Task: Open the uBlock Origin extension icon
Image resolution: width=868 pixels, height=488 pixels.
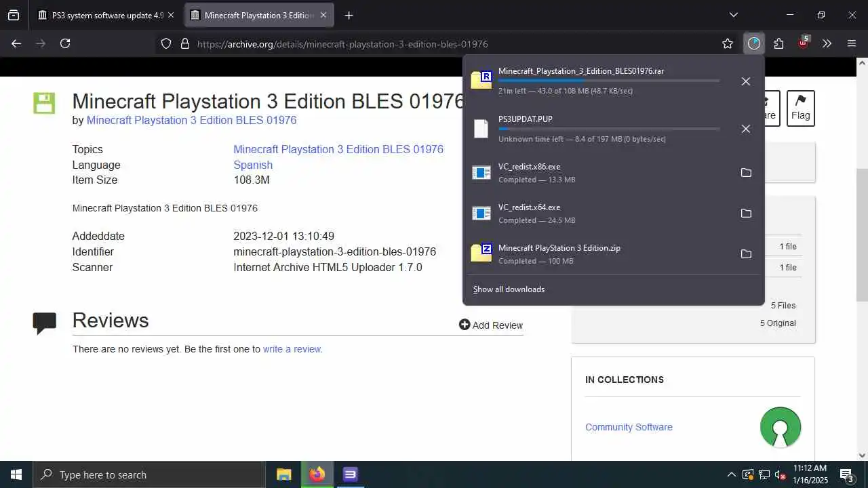Action: tap(803, 43)
